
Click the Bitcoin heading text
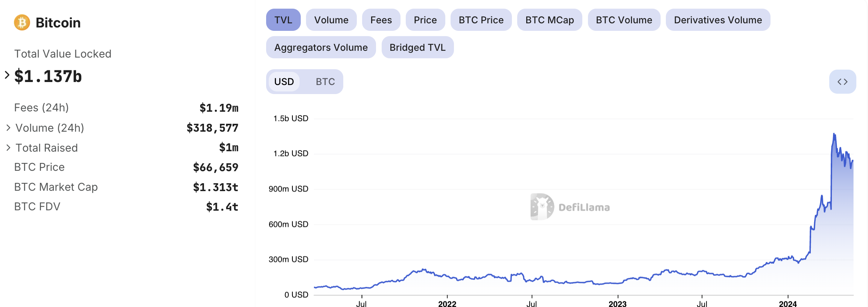click(x=58, y=23)
